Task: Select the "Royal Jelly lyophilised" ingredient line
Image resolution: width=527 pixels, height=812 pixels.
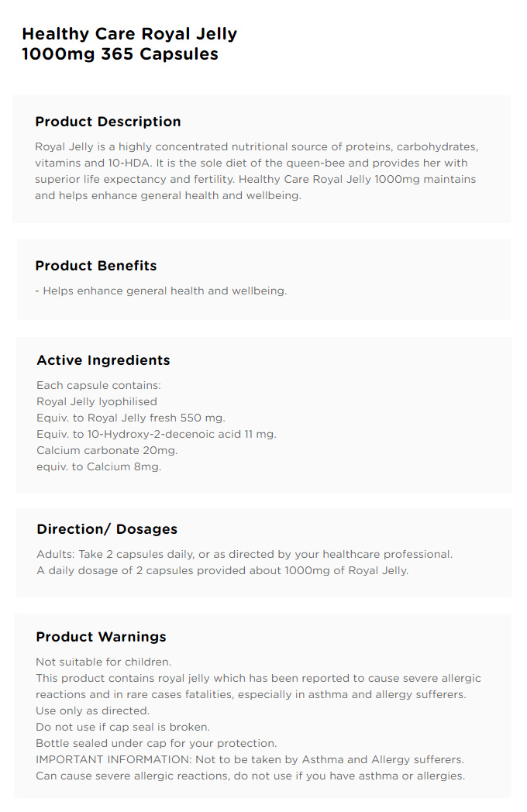Action: tap(97, 402)
